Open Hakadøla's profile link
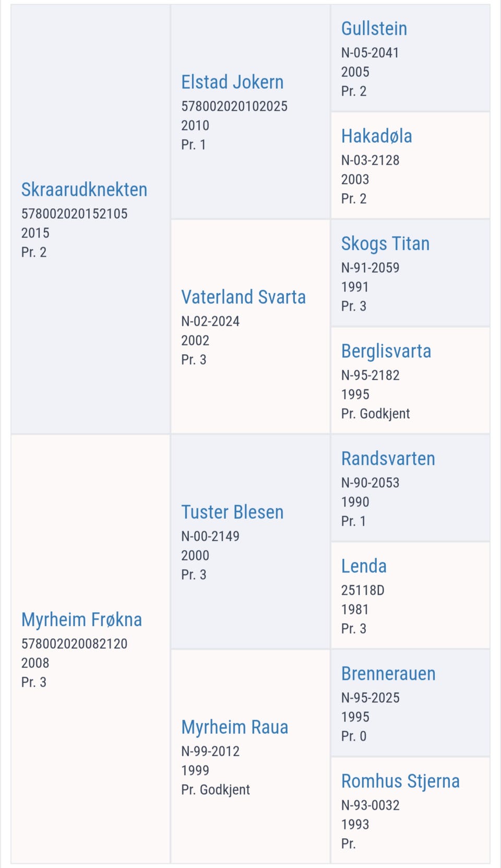The image size is (501, 868). point(376,136)
